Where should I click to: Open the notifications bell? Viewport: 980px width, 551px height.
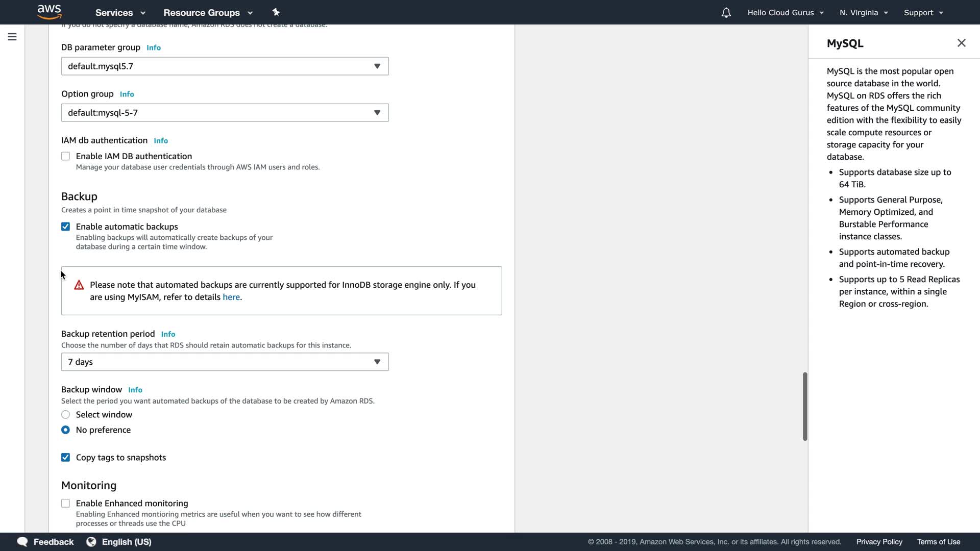726,13
